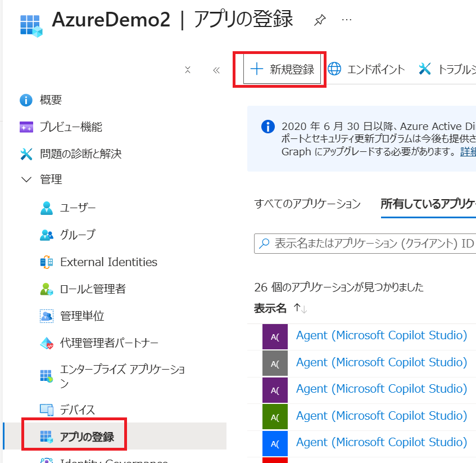476x463 pixels.
Task: Click the plus icon of 新規登録
Action: [256, 69]
